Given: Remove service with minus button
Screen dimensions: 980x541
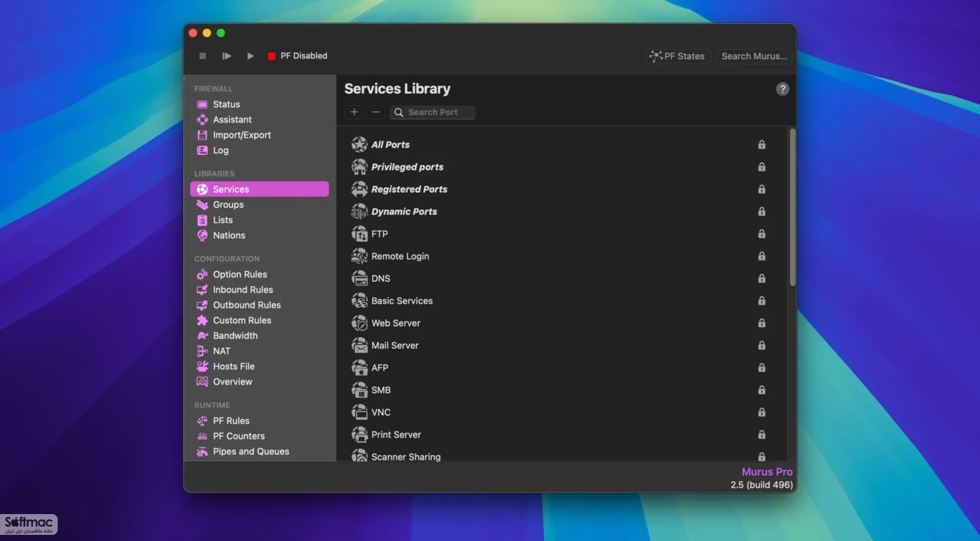Looking at the screenshot, I should (375, 112).
